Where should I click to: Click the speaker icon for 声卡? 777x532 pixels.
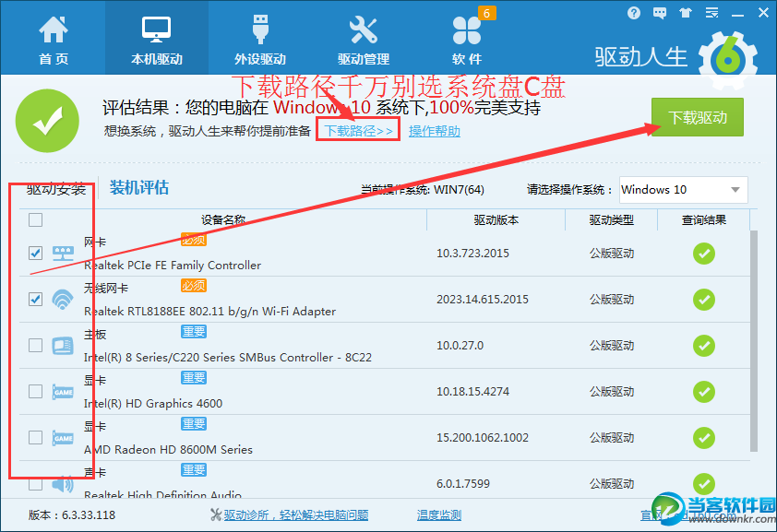pyautogui.click(x=63, y=483)
